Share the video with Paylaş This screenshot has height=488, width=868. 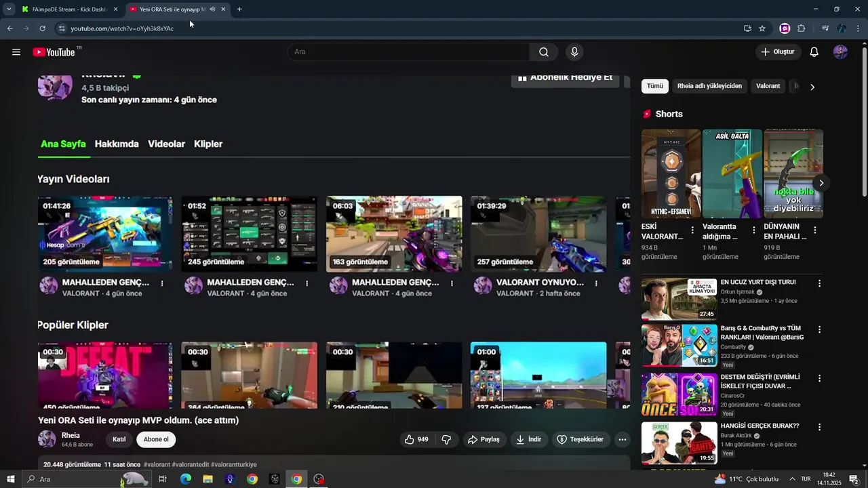(x=484, y=439)
